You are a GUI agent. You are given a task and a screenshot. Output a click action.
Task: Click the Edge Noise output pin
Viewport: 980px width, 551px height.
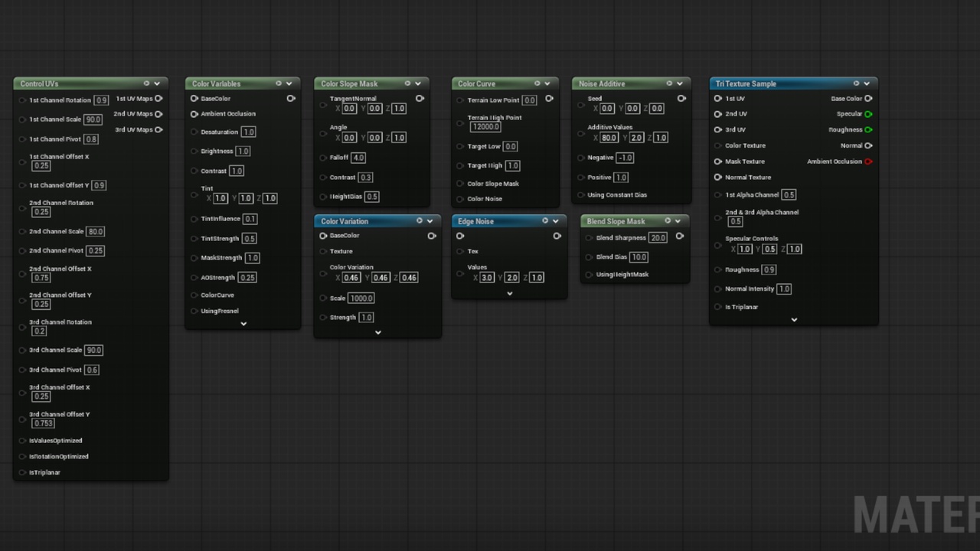point(557,236)
